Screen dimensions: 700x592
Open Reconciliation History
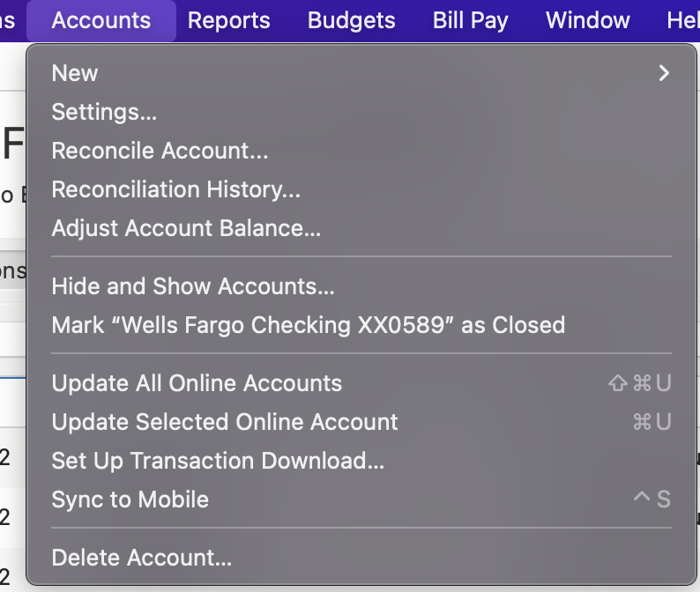(x=175, y=189)
